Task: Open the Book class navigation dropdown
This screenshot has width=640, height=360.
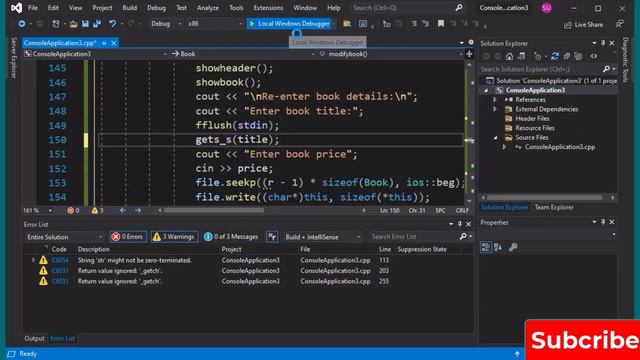Action: (243, 54)
